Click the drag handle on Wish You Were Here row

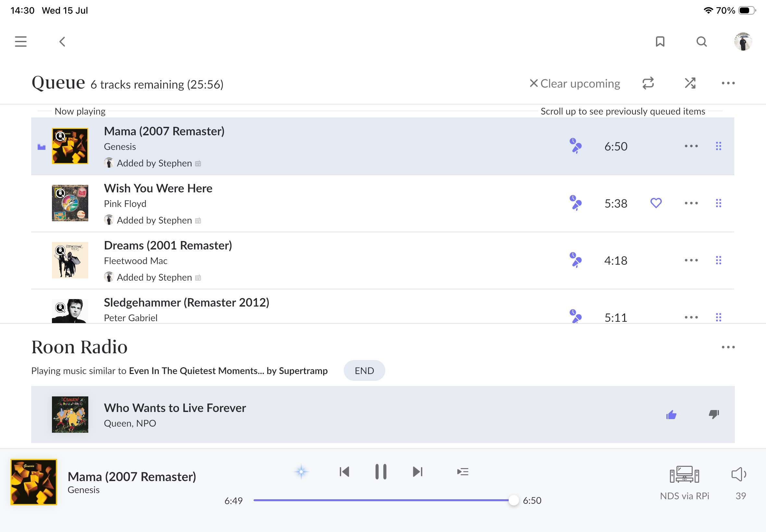[x=718, y=203]
